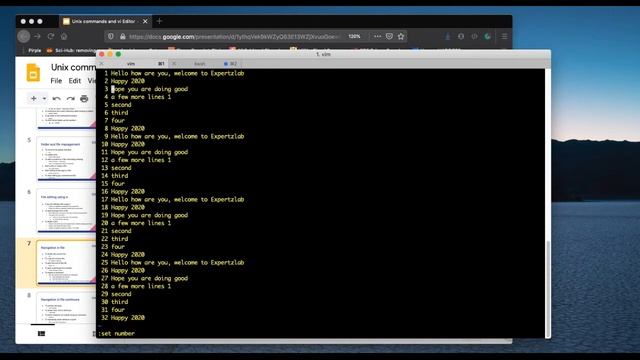Click line 5 'second'
Screen dimensions: 640x360
[x=121, y=104]
